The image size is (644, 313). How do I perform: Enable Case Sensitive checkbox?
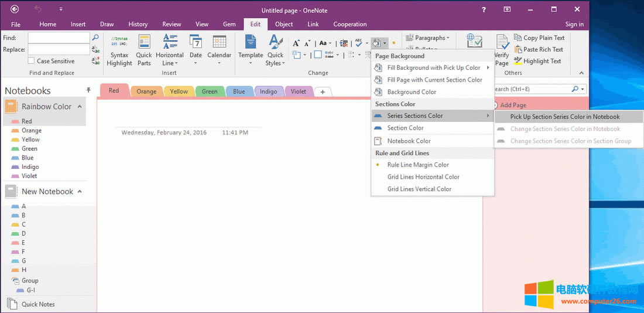32,61
